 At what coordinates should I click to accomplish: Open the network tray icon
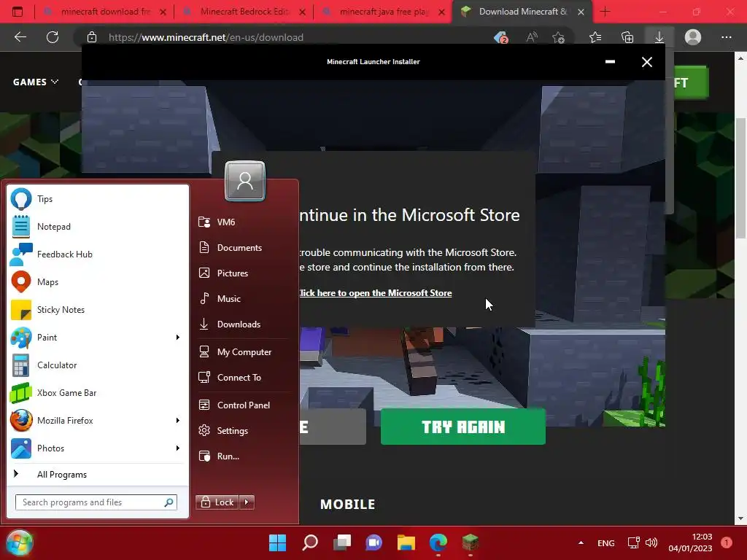click(634, 542)
